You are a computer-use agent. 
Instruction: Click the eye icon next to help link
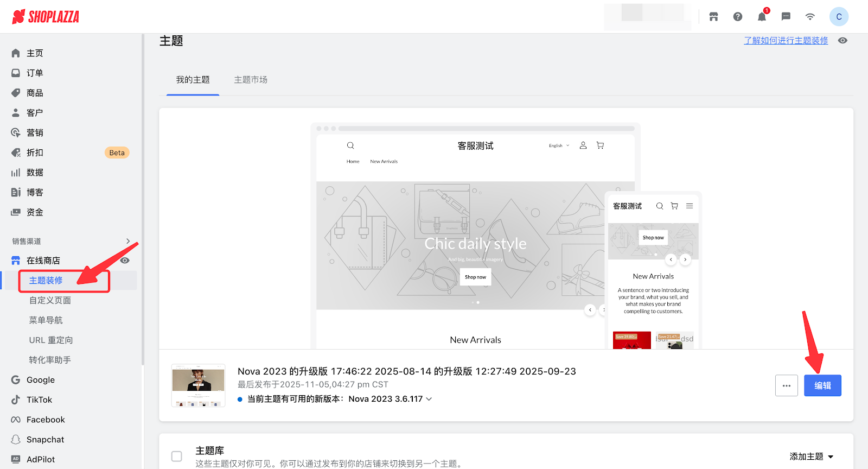point(843,41)
